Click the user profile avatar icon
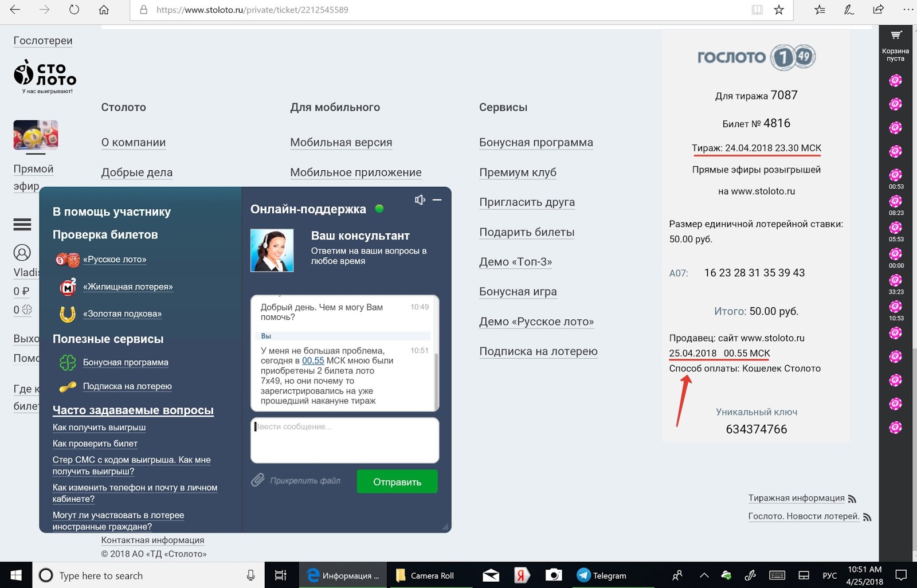917x588 pixels. 22,253
